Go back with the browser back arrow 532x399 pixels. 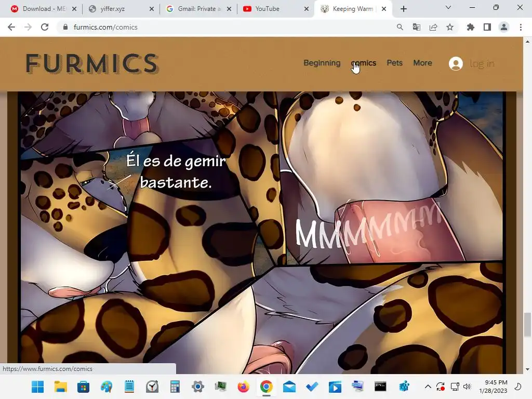pos(11,27)
